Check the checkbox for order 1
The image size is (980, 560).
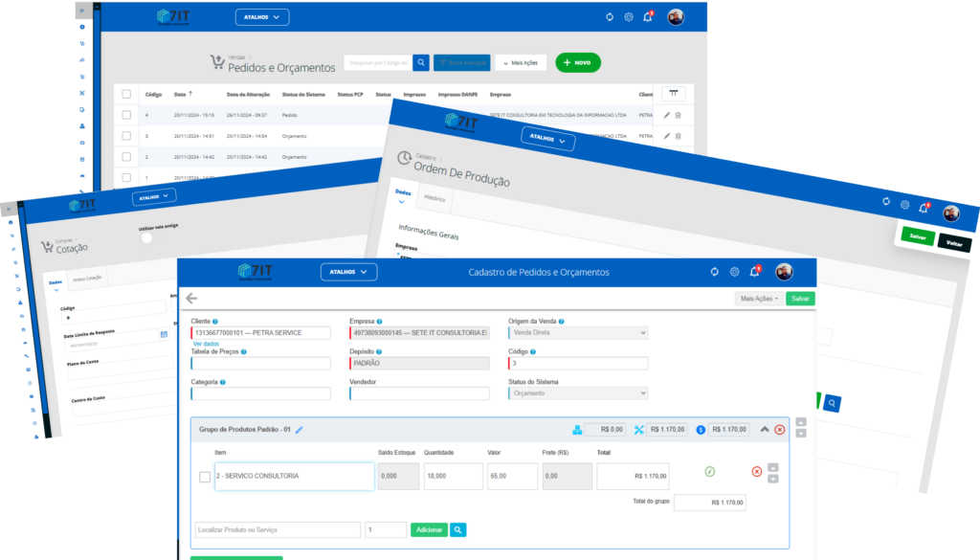tap(126, 177)
